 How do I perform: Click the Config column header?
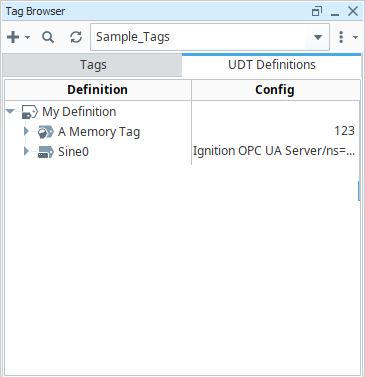pos(275,90)
